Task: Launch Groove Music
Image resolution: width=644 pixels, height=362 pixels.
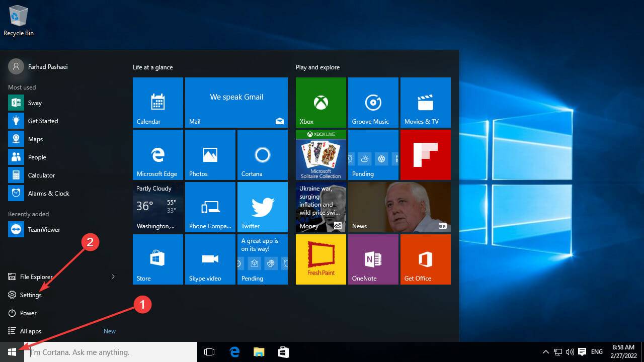Action: 373,102
